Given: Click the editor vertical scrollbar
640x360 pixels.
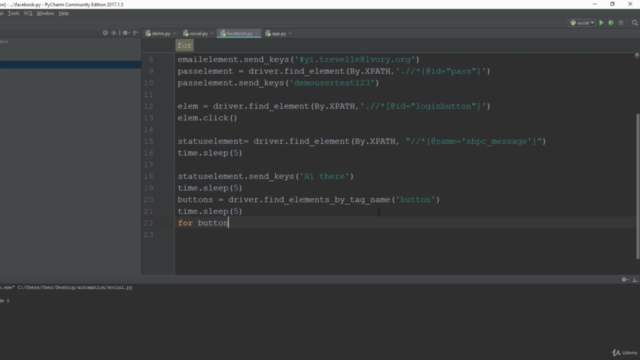Looking at the screenshot, I should pos(637,186).
